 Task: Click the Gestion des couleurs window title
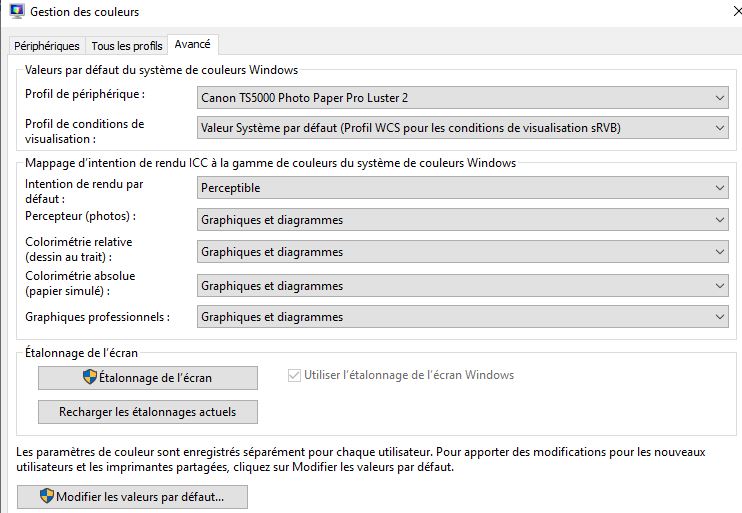(x=85, y=12)
